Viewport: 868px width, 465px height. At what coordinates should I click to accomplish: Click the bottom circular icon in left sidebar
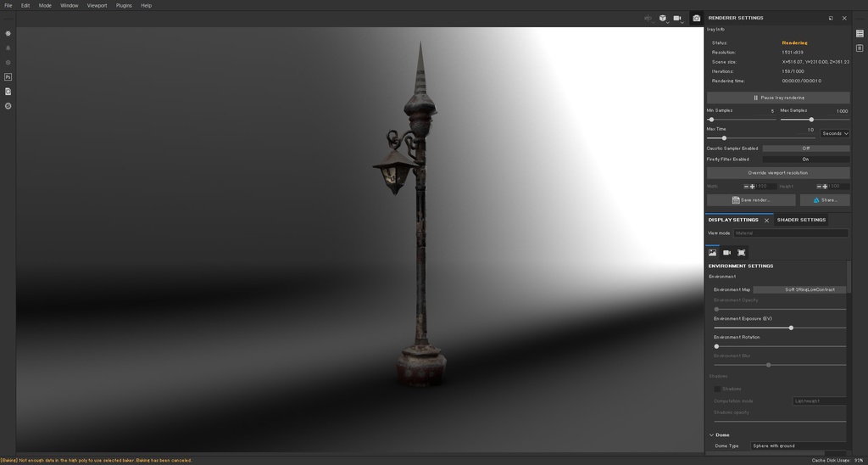pyautogui.click(x=8, y=106)
